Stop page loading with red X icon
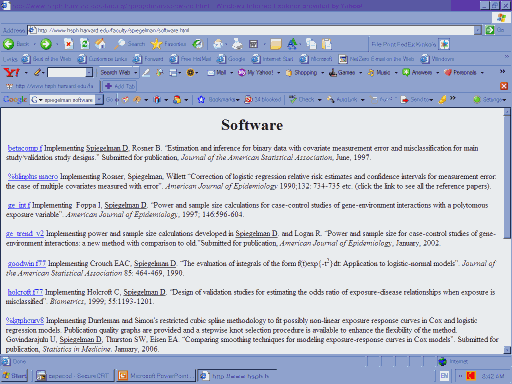Screen dimensions: 512x384 68,44
